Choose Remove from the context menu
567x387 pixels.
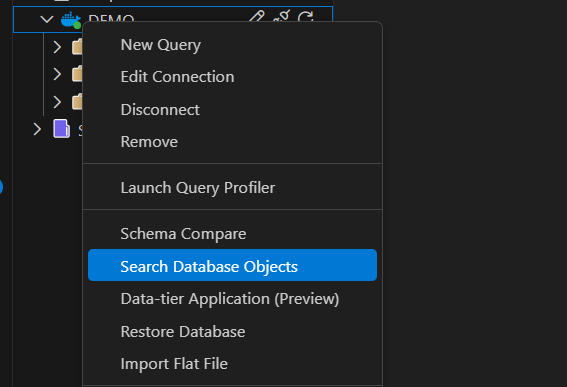coord(232,142)
